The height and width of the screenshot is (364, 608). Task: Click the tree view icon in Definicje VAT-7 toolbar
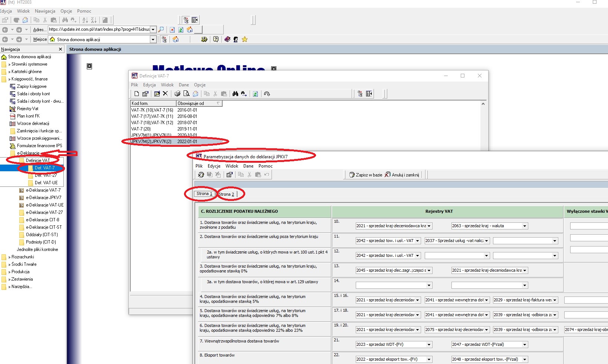[360, 94]
